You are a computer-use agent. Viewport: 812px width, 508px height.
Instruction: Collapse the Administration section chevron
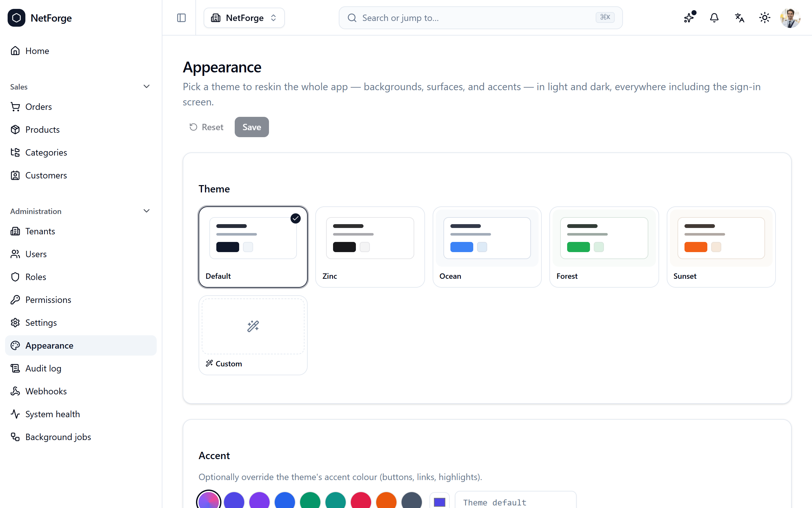coord(146,211)
